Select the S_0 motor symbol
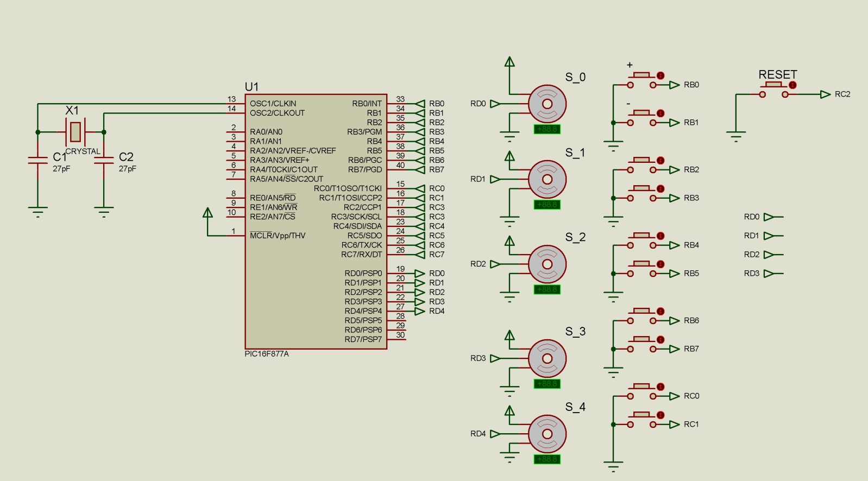This screenshot has height=481, width=868. 547,104
